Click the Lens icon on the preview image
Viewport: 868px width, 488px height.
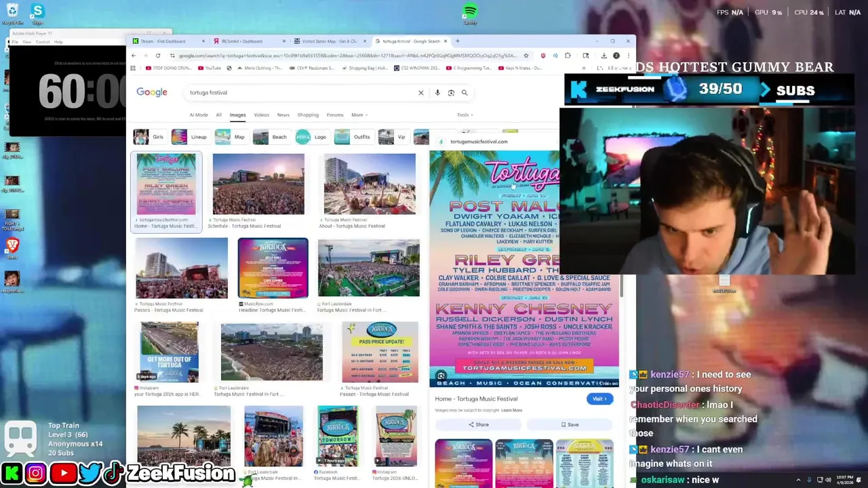click(x=441, y=376)
